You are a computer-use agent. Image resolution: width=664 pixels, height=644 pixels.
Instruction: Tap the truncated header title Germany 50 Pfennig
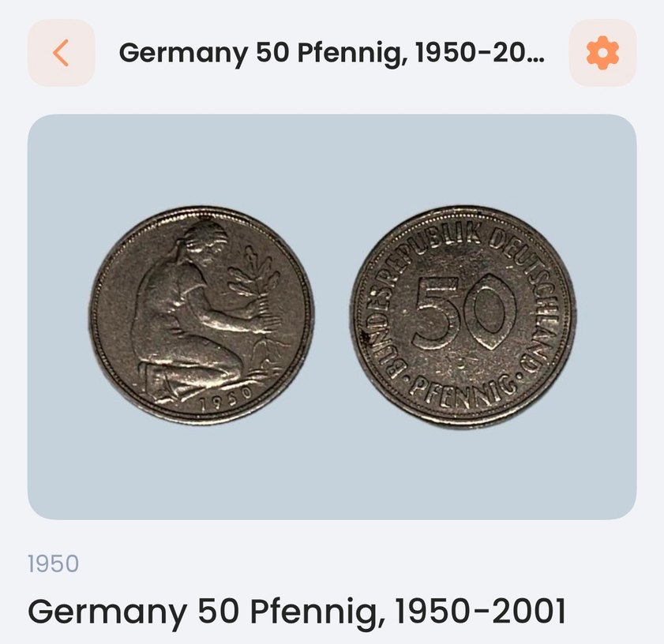pyautogui.click(x=332, y=53)
